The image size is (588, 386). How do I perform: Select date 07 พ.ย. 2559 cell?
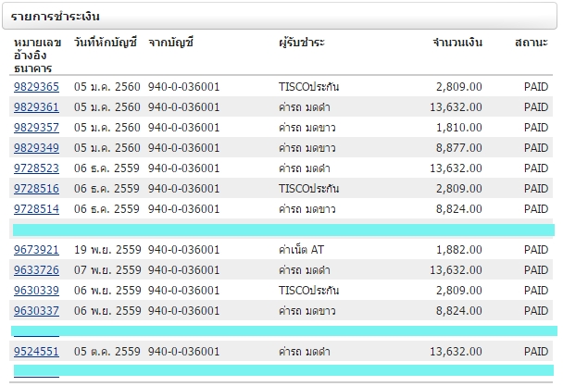point(107,269)
